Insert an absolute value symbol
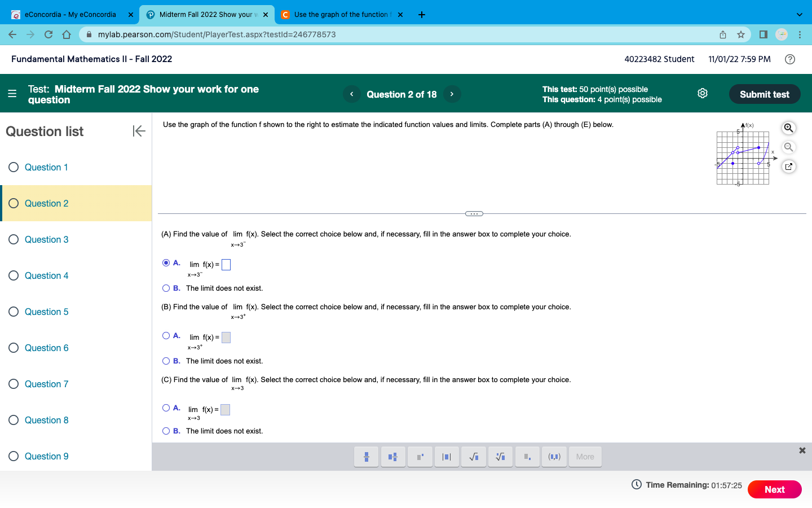 tap(447, 457)
